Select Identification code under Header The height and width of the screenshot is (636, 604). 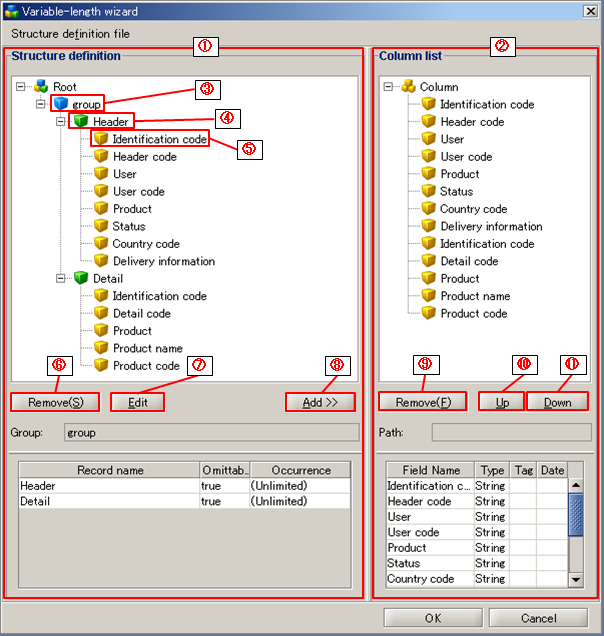[159, 139]
